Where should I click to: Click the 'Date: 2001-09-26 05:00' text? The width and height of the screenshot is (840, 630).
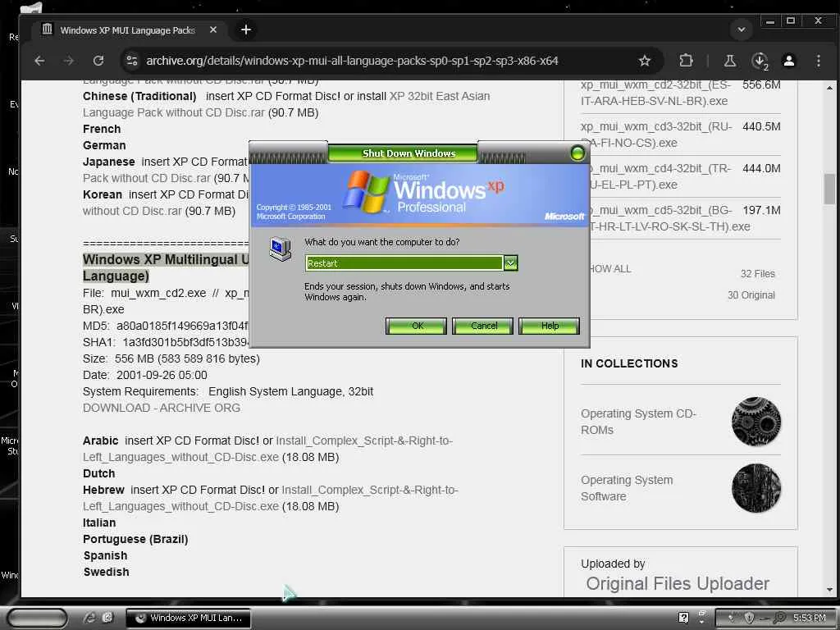point(144,375)
